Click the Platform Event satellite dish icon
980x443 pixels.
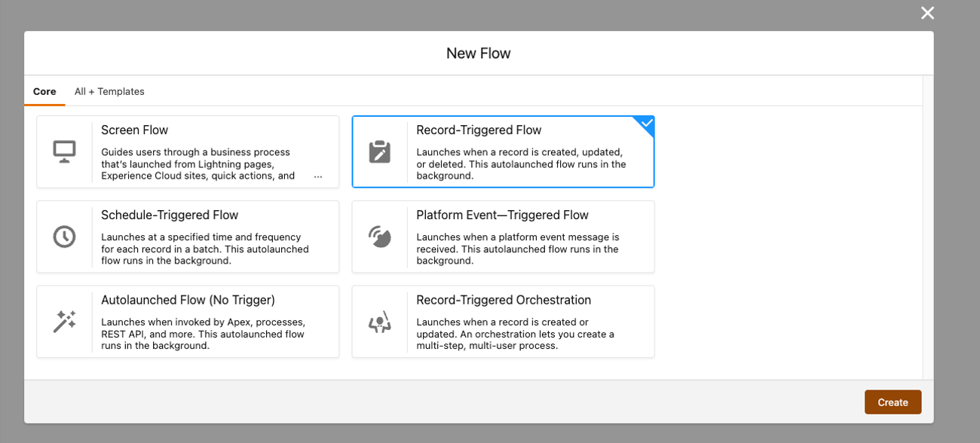(379, 237)
